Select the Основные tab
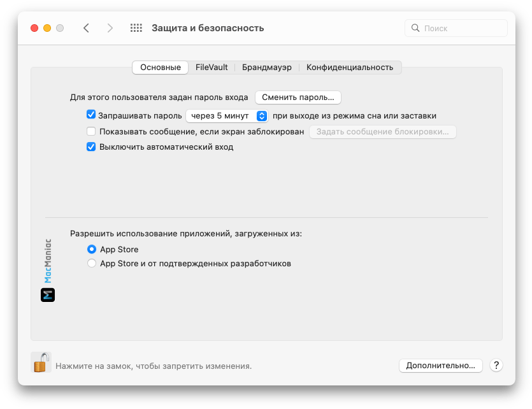Viewport: 532px width, 409px height. click(x=161, y=67)
